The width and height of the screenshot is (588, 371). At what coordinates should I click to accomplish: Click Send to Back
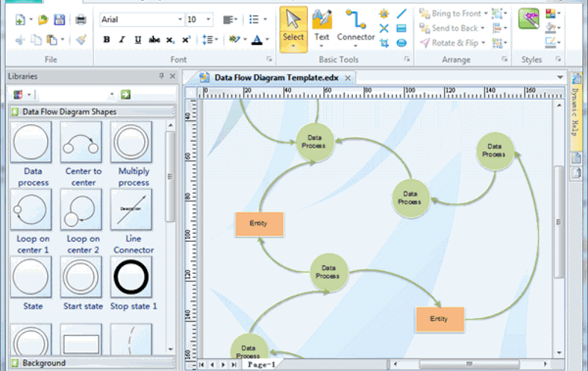(x=452, y=28)
